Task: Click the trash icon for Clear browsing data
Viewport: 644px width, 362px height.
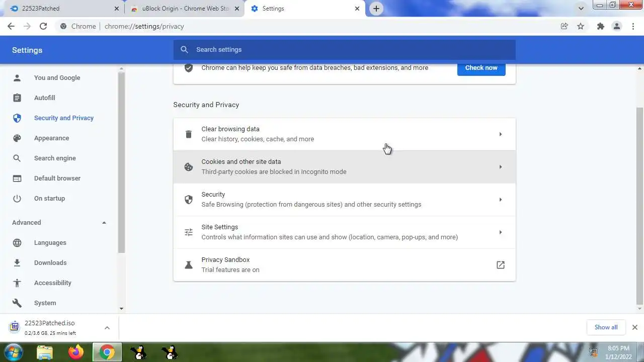Action: (189, 134)
